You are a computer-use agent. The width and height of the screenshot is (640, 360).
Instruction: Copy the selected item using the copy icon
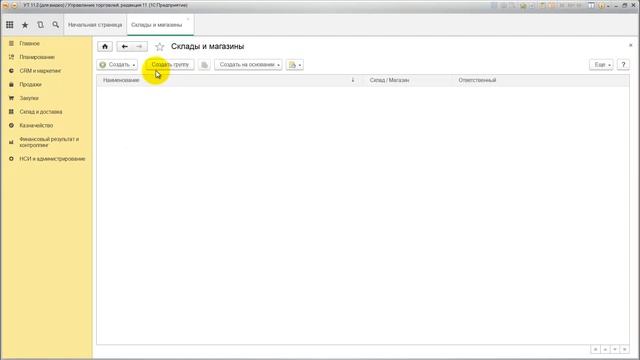[x=204, y=65]
